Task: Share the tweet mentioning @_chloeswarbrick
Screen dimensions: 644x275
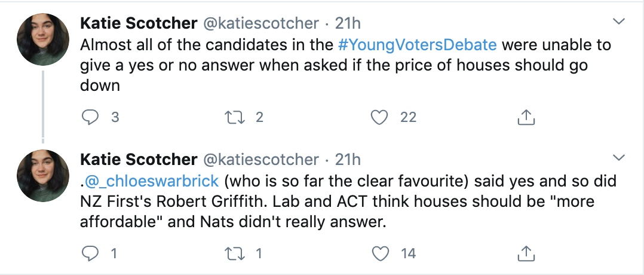Action: (x=526, y=253)
